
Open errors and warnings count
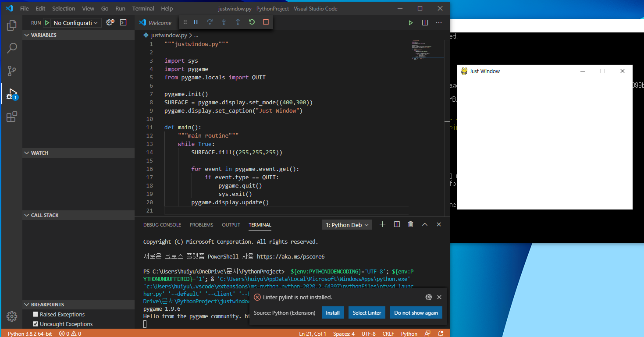tap(70, 333)
